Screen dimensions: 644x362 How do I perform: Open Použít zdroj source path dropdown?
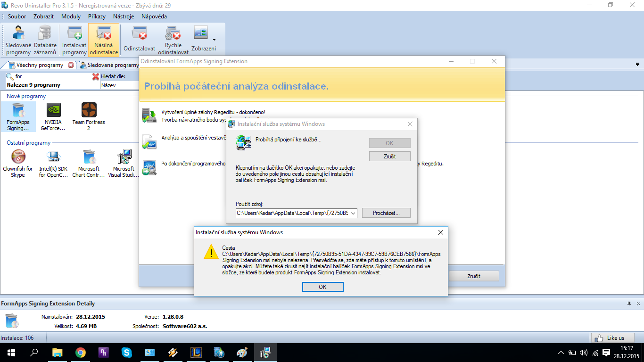[x=353, y=213]
